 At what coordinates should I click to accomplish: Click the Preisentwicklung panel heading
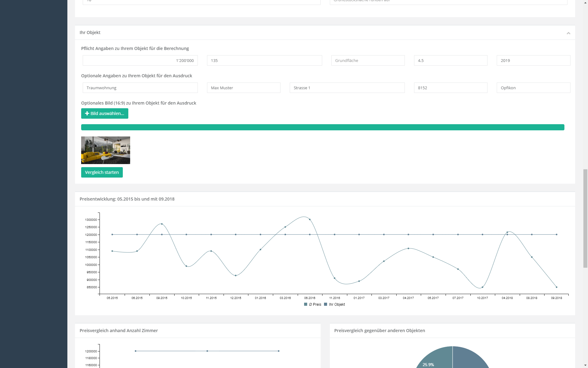[x=127, y=199]
